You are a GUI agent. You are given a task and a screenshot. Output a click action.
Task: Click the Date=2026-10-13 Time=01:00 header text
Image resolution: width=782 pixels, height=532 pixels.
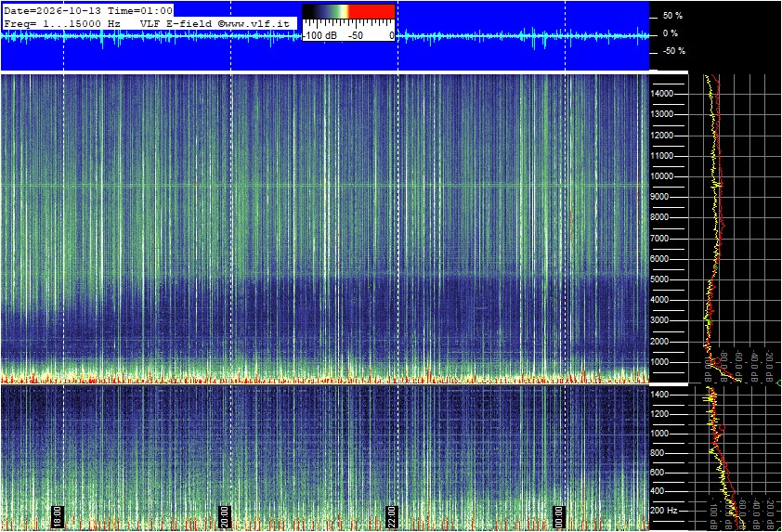click(88, 10)
